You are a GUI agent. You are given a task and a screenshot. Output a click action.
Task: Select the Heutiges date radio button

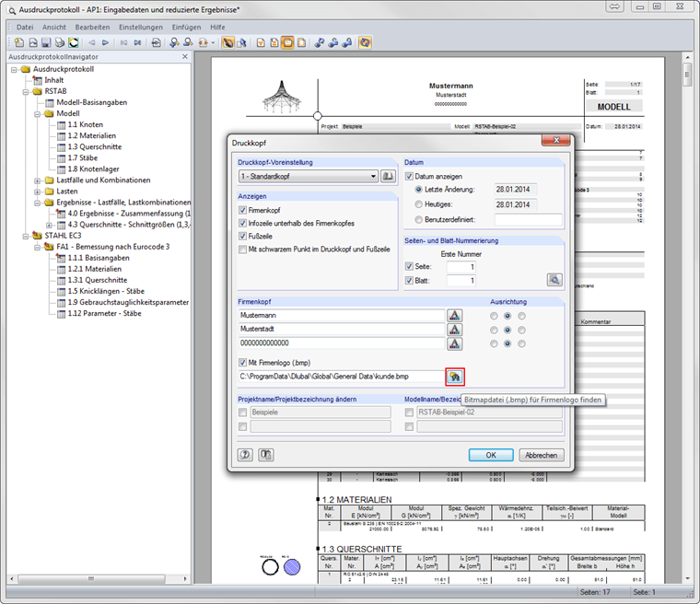click(418, 204)
